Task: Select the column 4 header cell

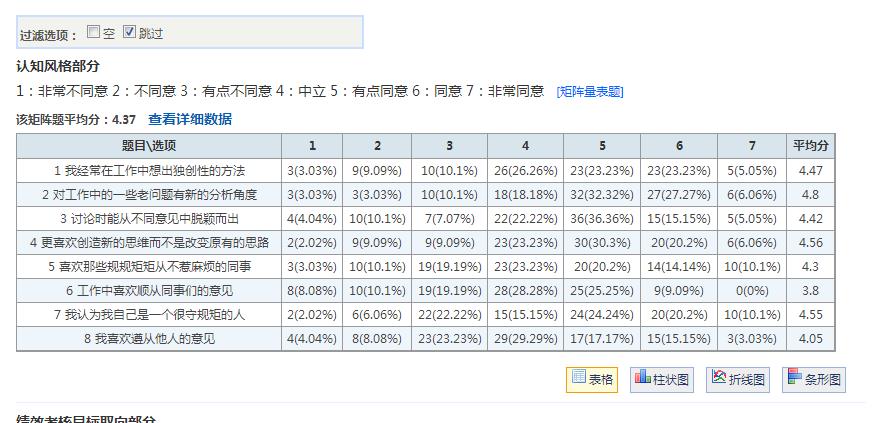Action: click(525, 146)
